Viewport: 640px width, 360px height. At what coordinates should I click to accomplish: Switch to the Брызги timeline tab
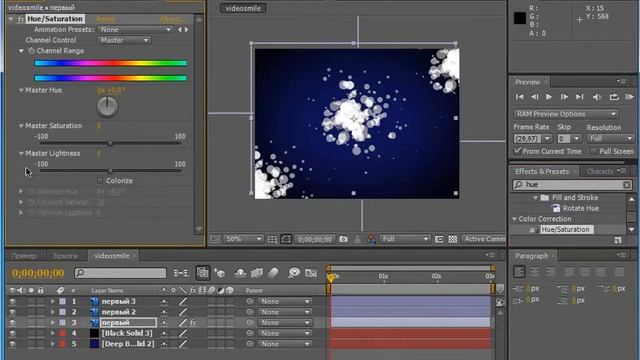click(65, 256)
